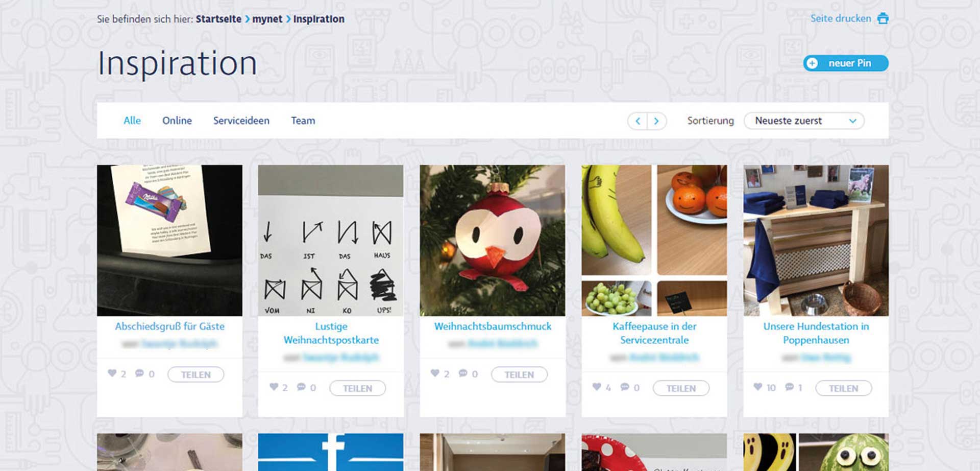Go to previous page with left arrow
The image size is (980, 471).
click(x=638, y=121)
